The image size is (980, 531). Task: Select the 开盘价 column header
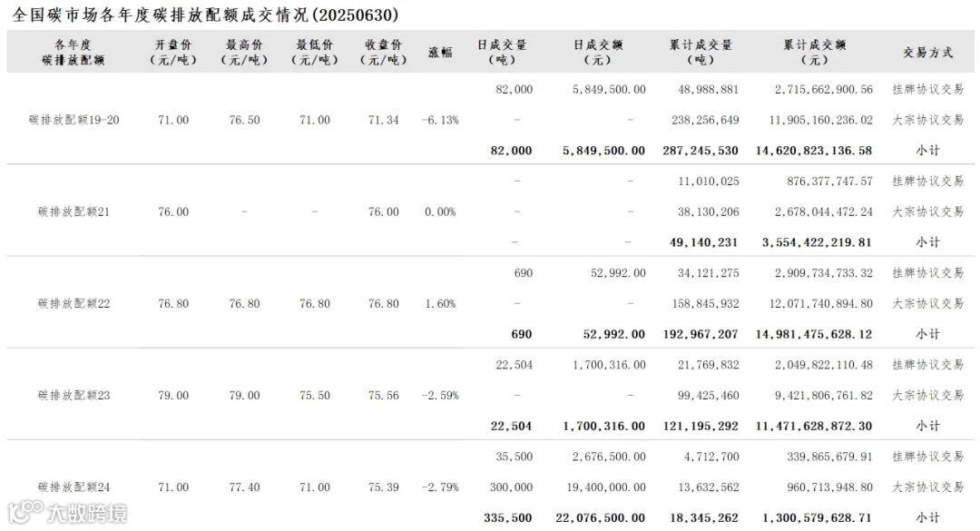173,52
